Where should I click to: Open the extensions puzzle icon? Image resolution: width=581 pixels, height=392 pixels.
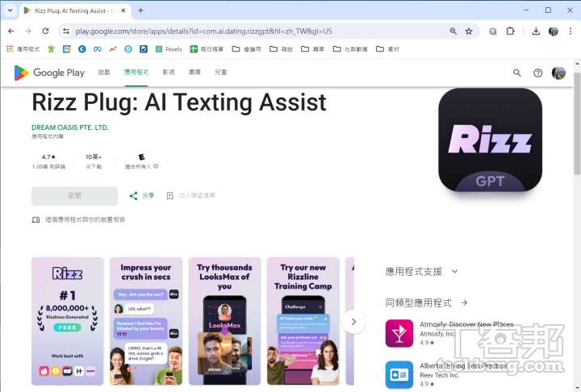point(510,31)
